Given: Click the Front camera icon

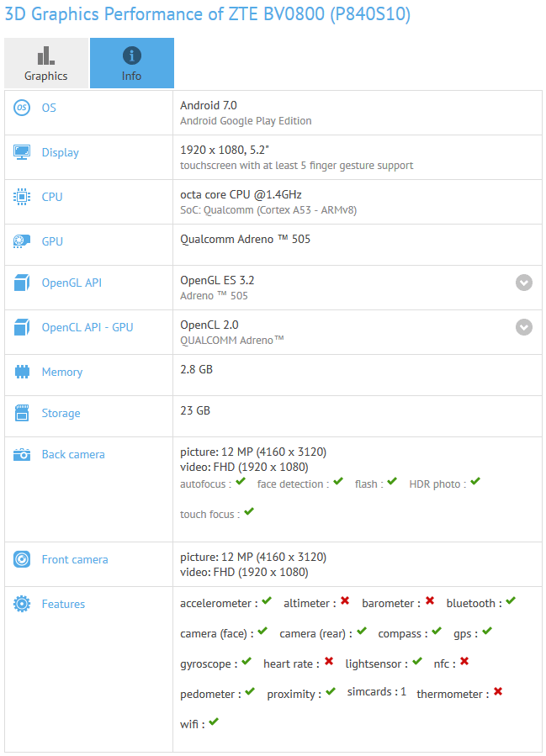Looking at the screenshot, I should [22, 559].
